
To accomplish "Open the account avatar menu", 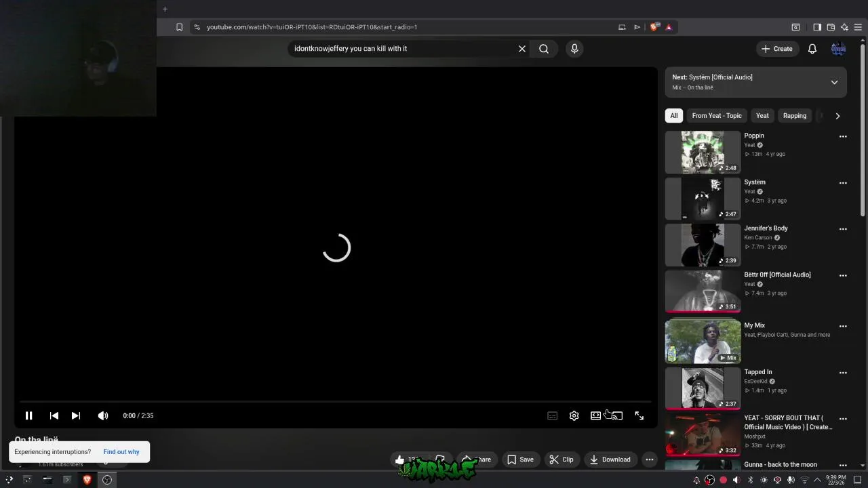I will pos(839,49).
